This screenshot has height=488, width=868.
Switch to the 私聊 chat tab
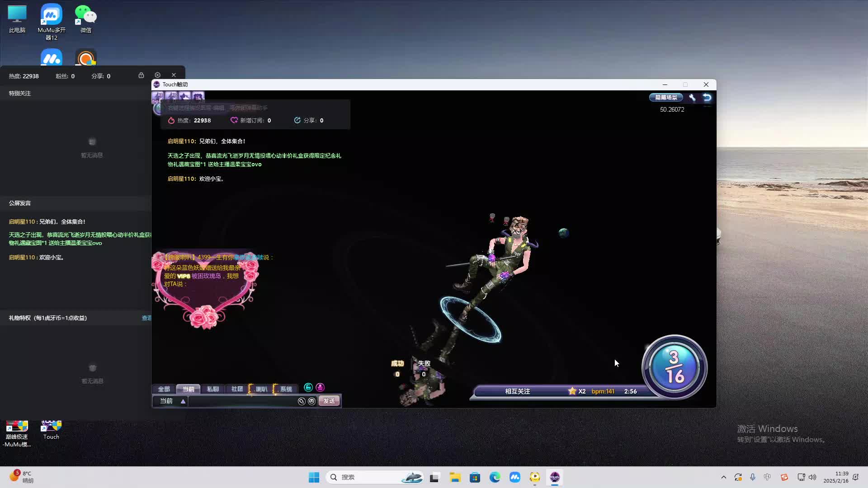[212, 389]
